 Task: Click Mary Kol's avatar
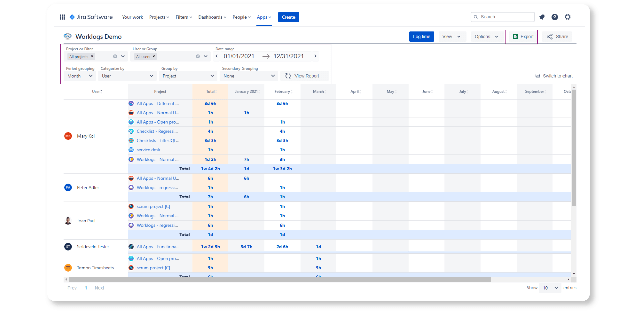tap(68, 136)
